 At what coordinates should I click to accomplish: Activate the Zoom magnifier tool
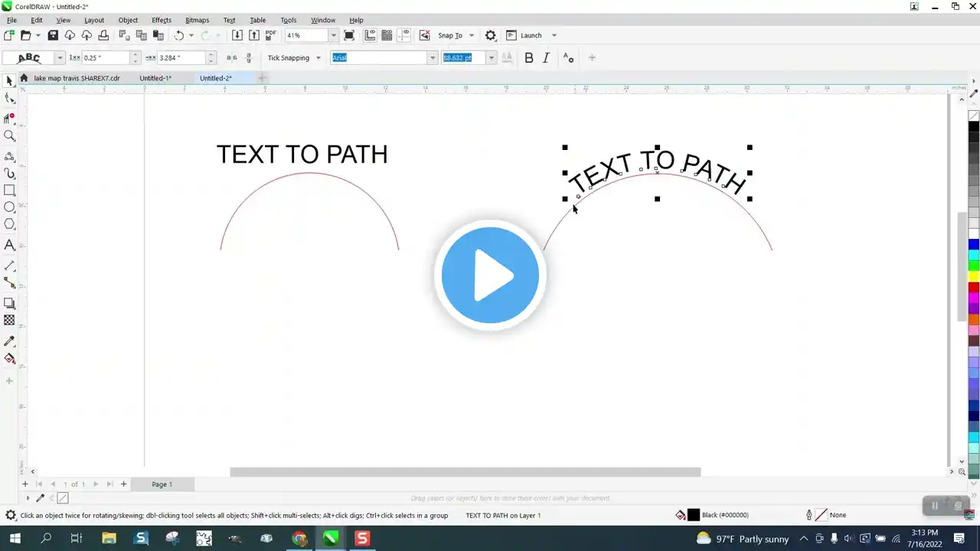tap(9, 135)
